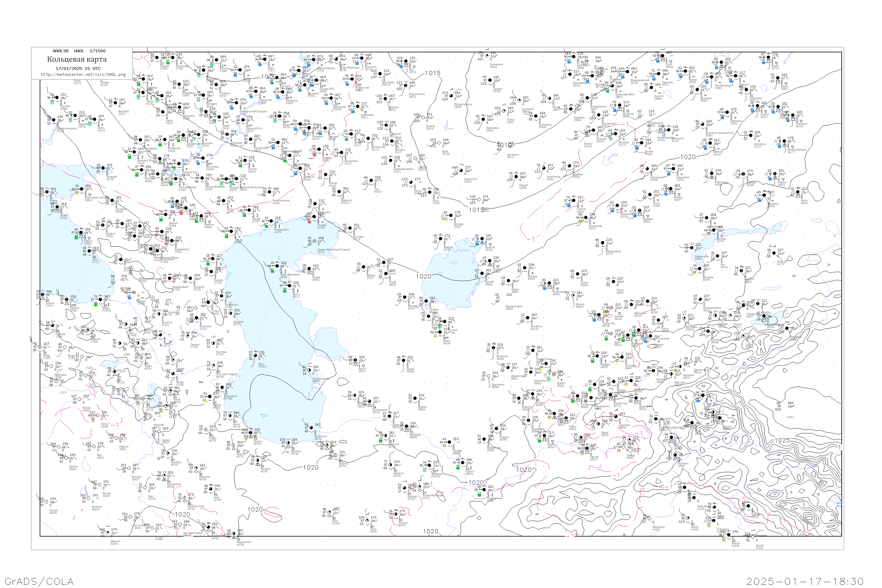The image size is (882, 588).
Task: Select the Hamedan station circle symbol
Action: point(196,468)
